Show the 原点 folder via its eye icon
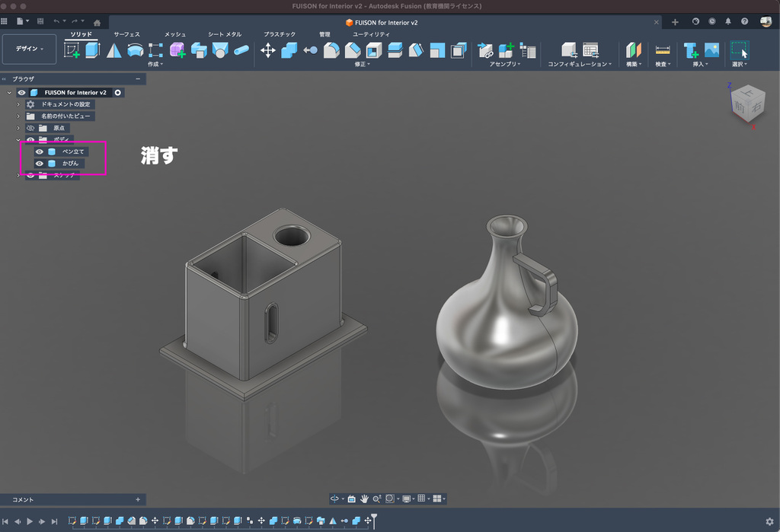Viewport: 780px width, 532px height. pos(30,128)
